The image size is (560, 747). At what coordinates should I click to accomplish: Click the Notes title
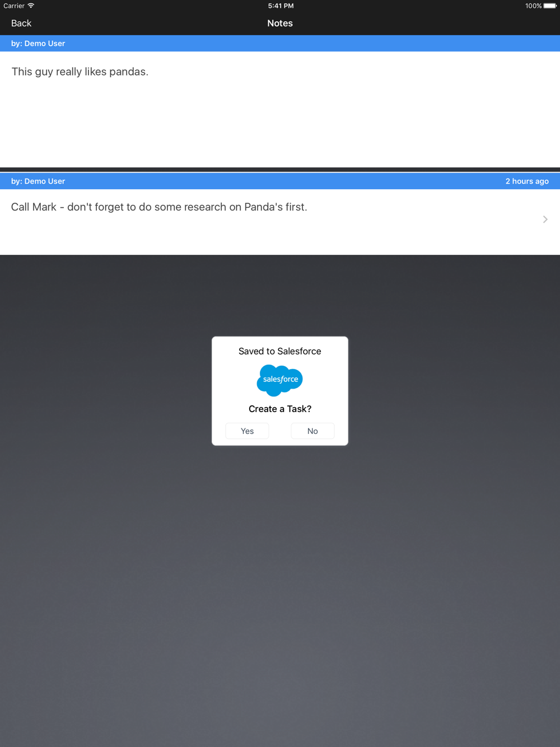280,24
